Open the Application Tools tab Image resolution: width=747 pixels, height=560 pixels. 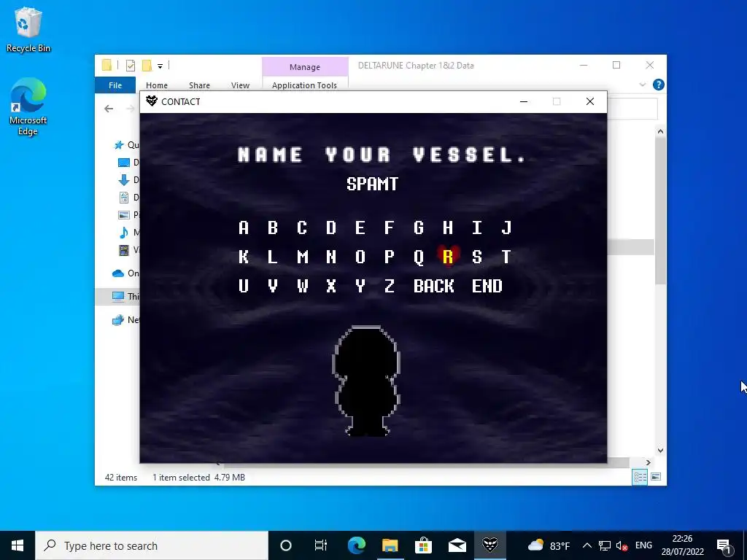[304, 85]
